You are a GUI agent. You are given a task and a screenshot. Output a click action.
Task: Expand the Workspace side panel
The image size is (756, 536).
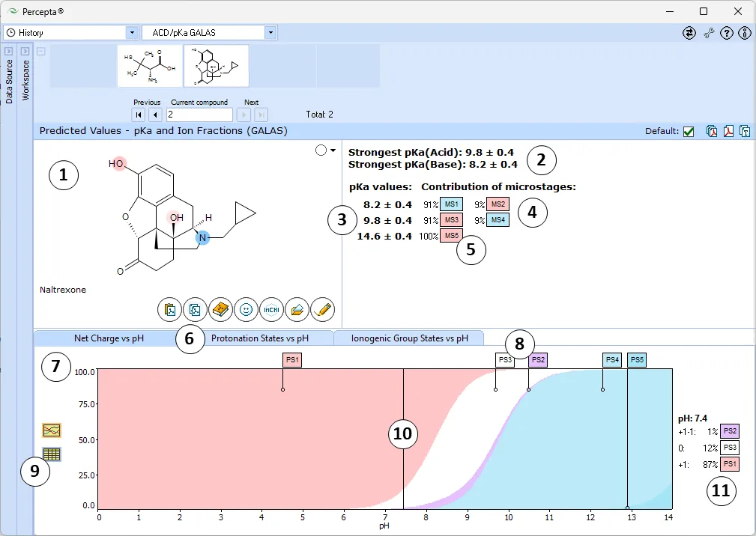click(x=25, y=51)
